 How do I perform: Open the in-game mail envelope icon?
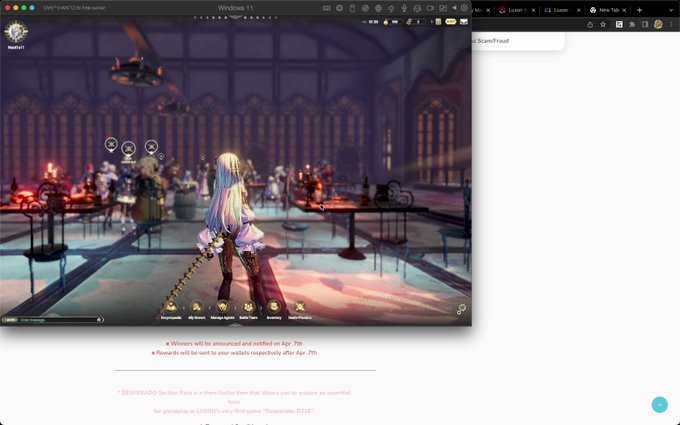(464, 22)
